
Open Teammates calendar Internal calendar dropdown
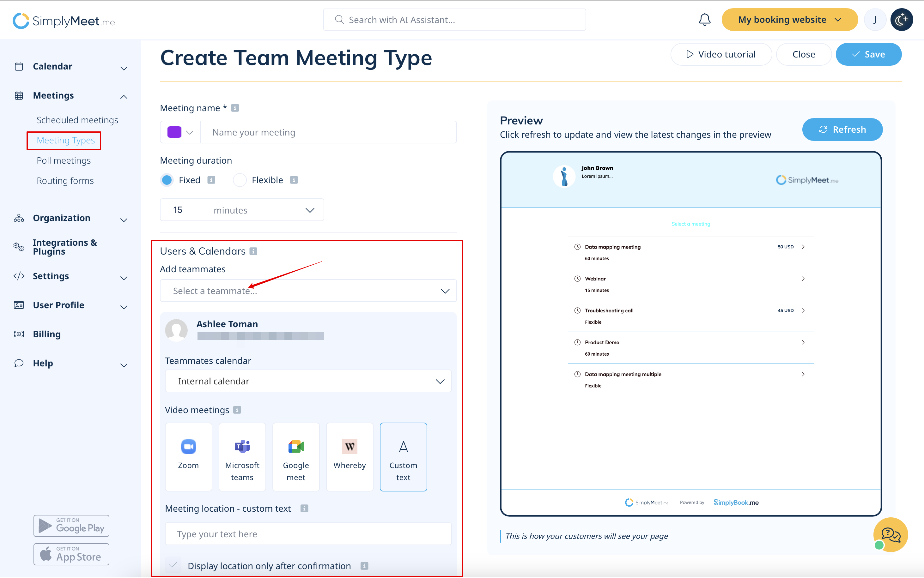pos(308,381)
